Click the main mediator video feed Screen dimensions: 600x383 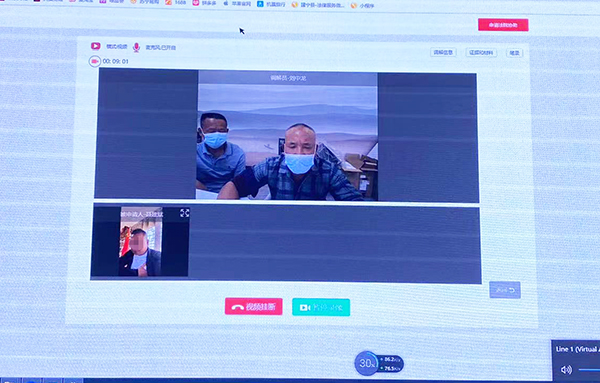[287, 136]
